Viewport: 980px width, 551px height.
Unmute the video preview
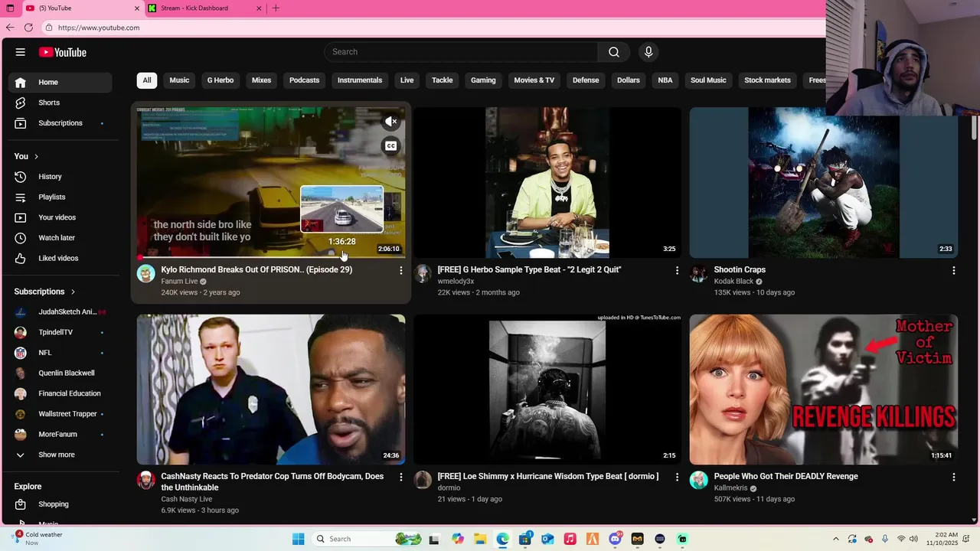coord(391,122)
